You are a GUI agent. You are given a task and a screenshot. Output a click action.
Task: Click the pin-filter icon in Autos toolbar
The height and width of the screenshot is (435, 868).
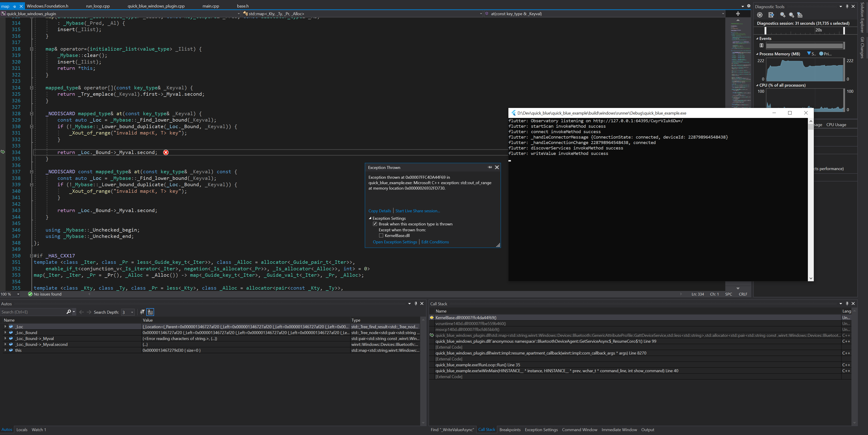point(142,312)
